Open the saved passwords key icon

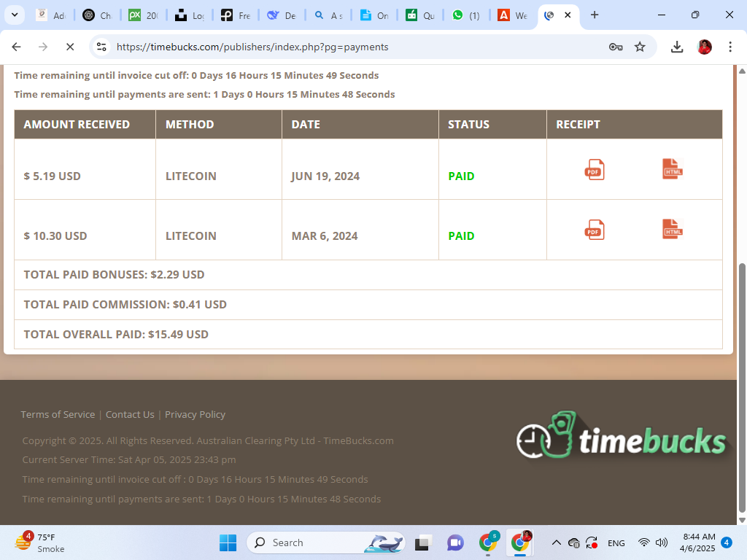[x=616, y=47]
